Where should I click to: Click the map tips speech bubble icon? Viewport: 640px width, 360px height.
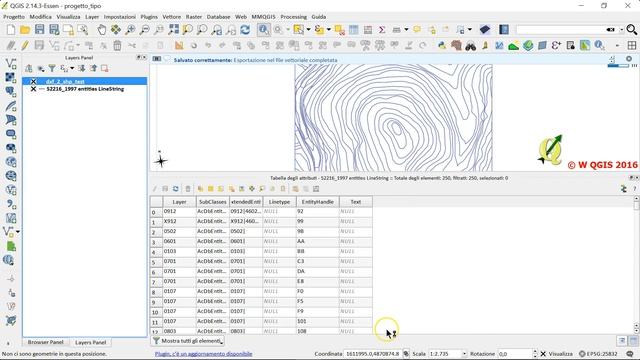click(417, 29)
